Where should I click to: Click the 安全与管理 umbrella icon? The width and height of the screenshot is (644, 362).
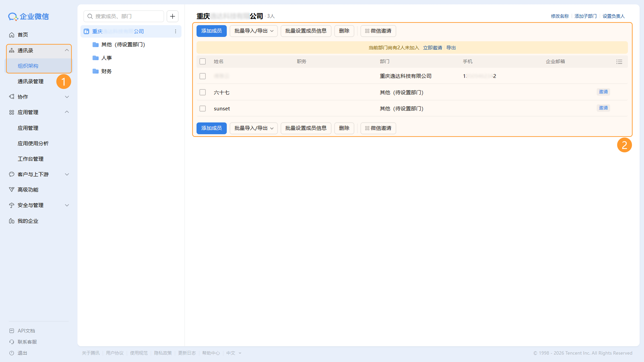click(12, 205)
